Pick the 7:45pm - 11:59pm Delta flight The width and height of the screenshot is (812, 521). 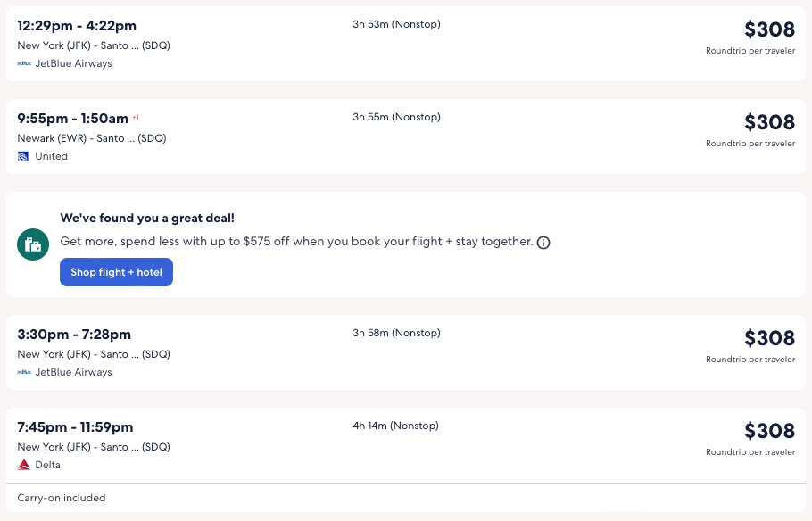(75, 427)
